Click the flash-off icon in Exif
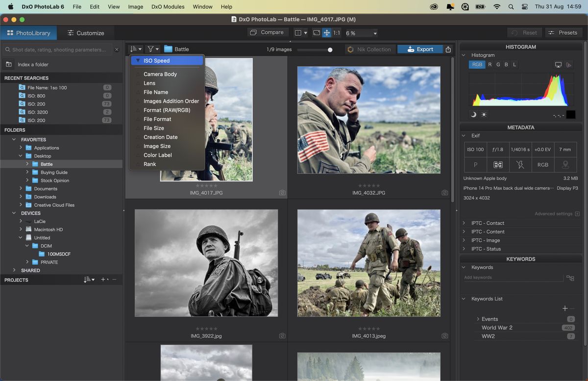This screenshot has width=588, height=381. (520, 165)
